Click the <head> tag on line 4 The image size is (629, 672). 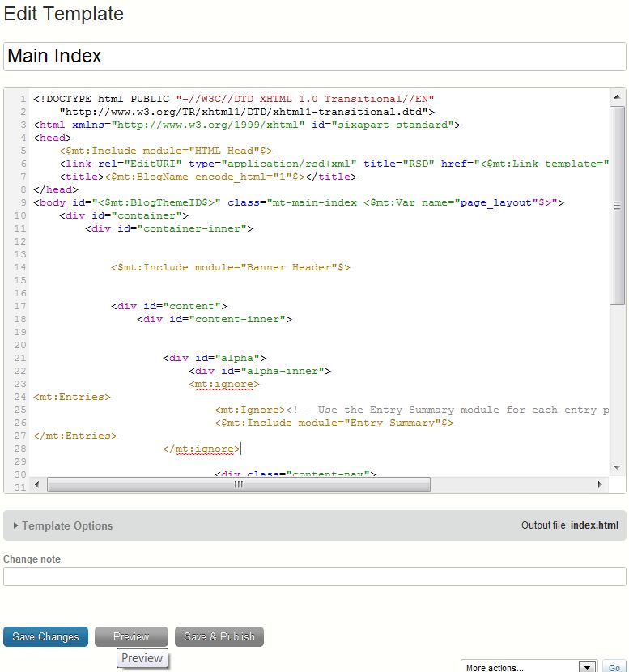click(53, 138)
